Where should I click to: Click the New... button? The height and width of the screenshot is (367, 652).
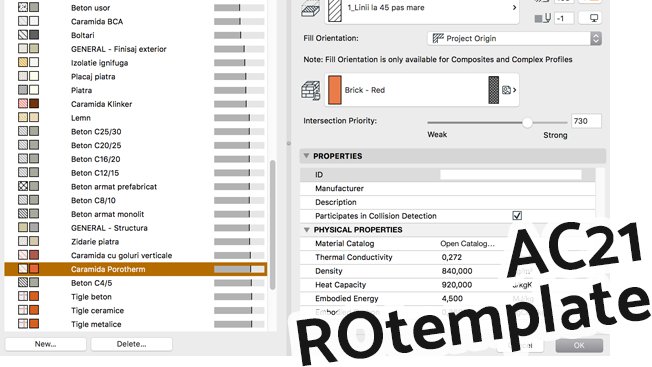[46, 344]
